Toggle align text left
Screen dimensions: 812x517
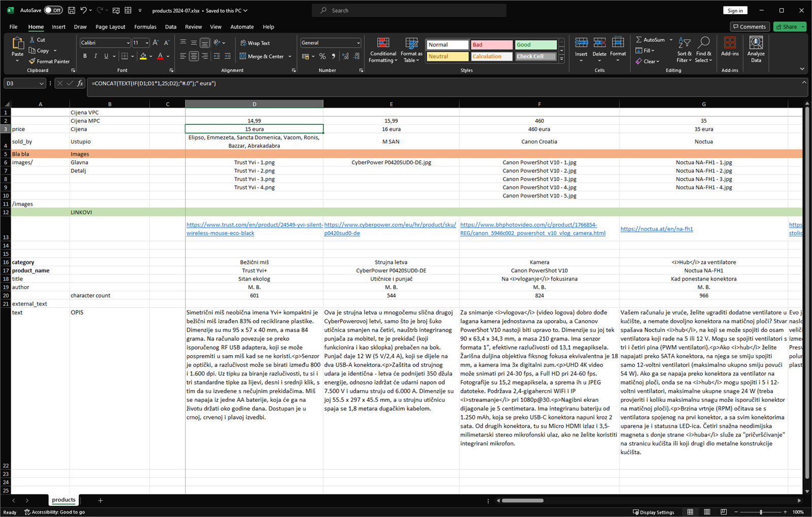(x=183, y=56)
